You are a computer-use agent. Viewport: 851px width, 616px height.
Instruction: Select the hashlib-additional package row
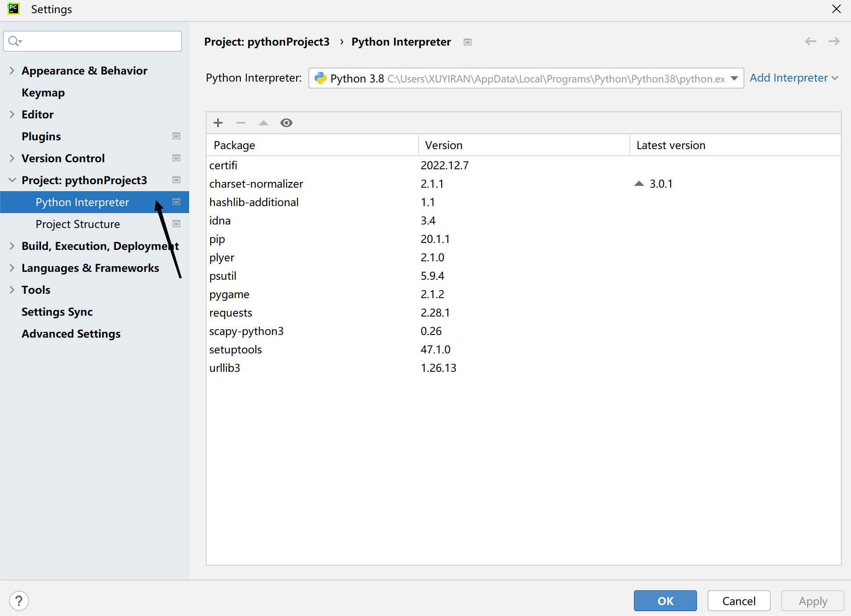(524, 202)
